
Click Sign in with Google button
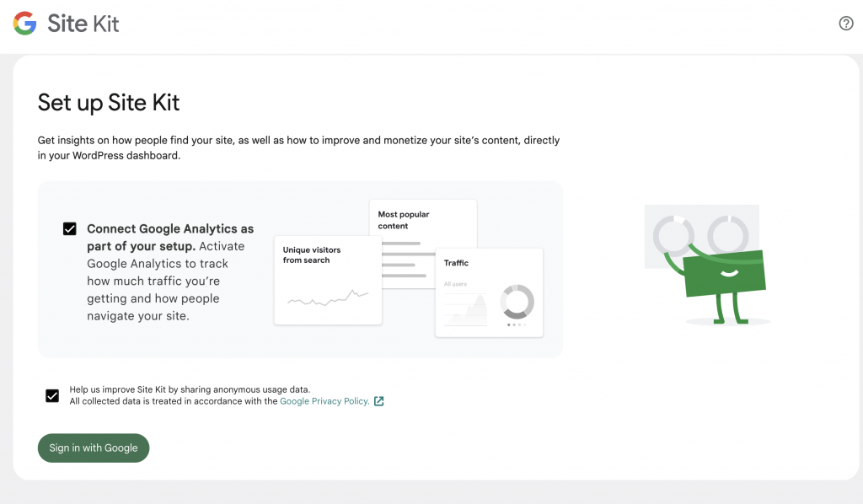94,448
